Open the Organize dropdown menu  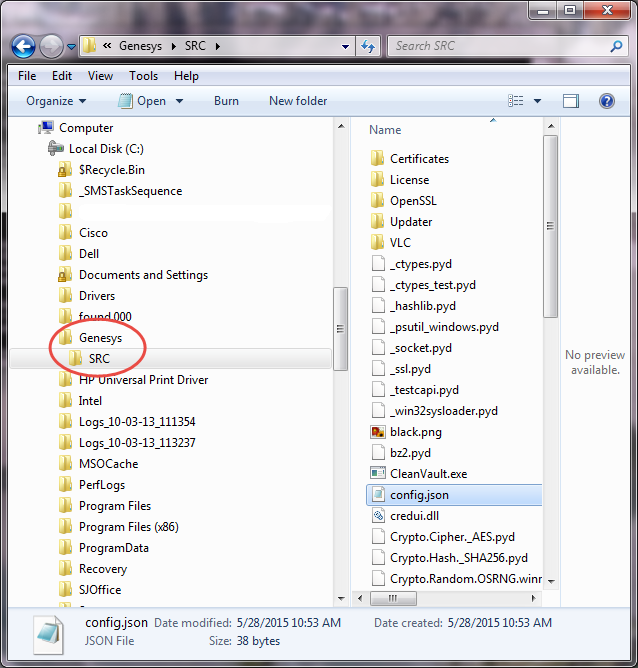[x=56, y=101]
